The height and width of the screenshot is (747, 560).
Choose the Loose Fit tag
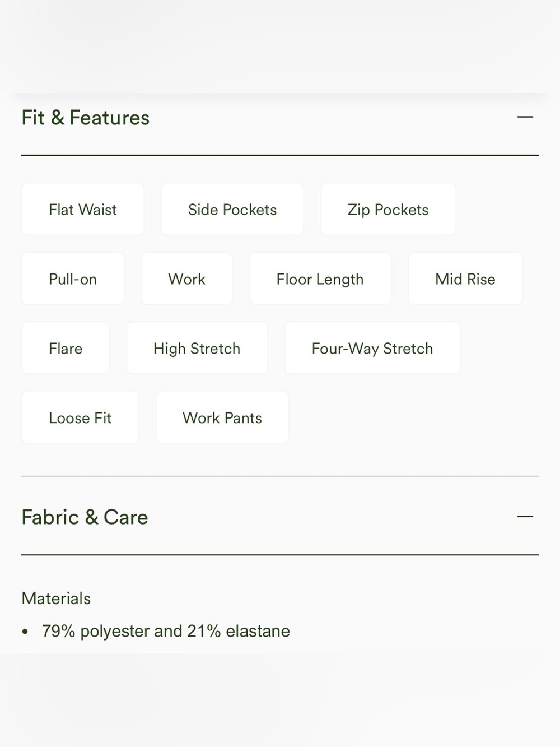click(80, 417)
